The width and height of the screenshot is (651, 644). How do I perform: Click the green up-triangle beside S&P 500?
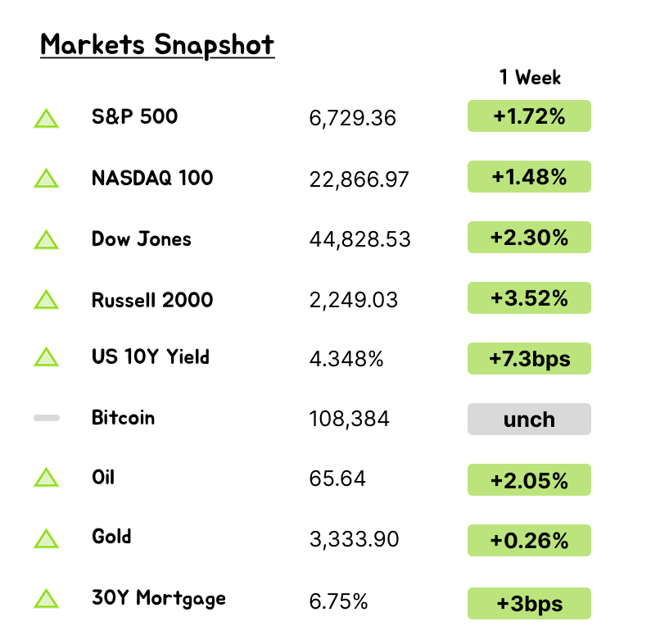tap(47, 120)
